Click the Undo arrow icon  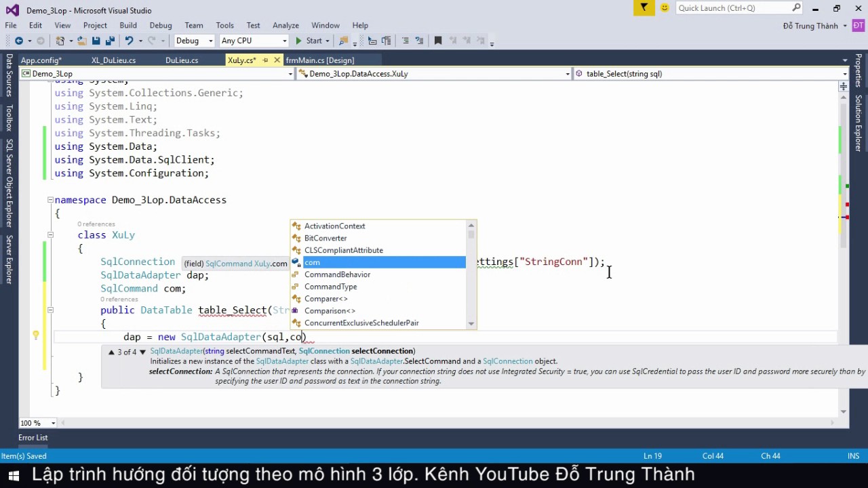click(128, 41)
